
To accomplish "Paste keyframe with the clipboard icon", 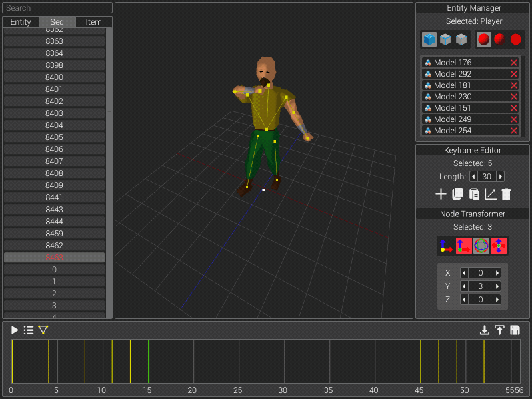I will 474,194.
